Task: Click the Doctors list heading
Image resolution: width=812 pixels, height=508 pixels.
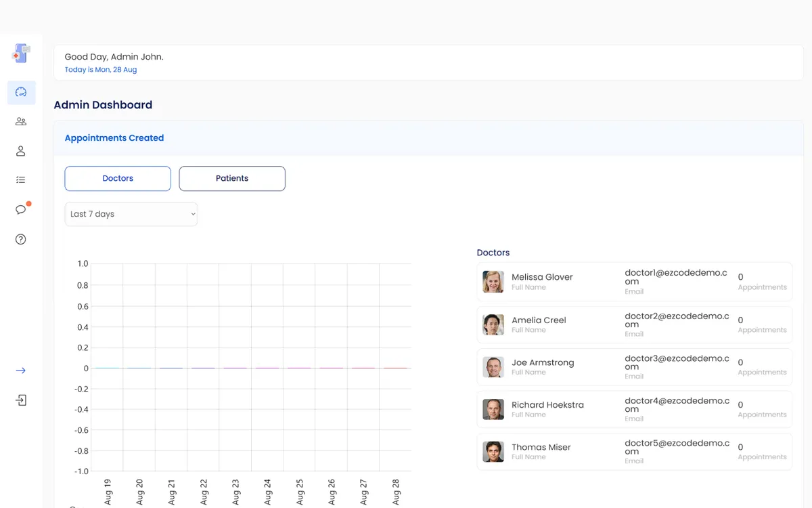Action: click(x=493, y=253)
